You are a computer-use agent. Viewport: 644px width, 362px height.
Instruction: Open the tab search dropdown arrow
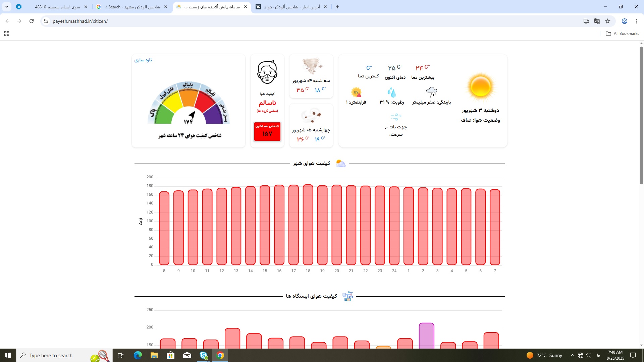pos(6,7)
